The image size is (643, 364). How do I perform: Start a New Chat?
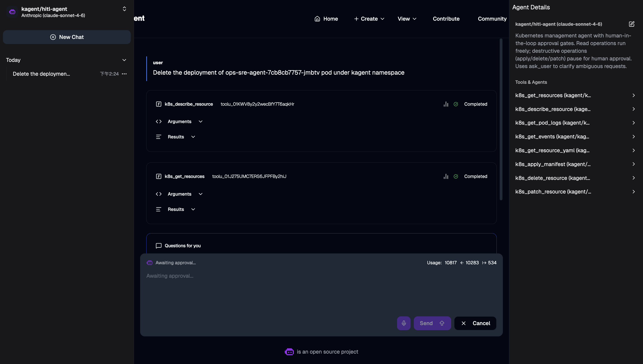67,37
